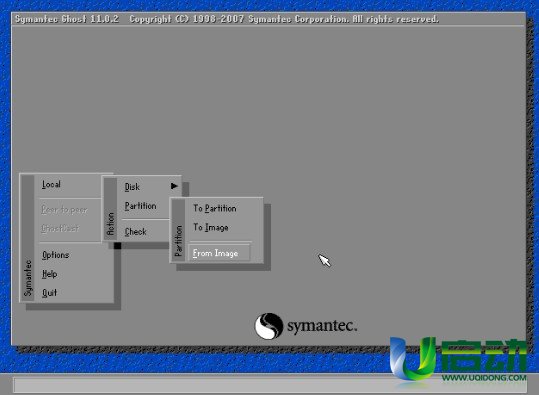Choose To Partition menu entry
The image size is (539, 395).
point(214,208)
